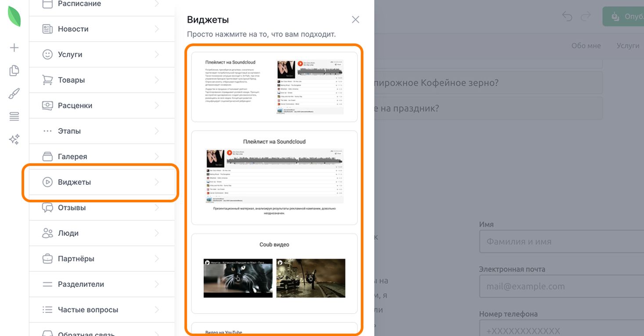
Task: Click the Фамилия и имя input field
Action: [x=561, y=241]
